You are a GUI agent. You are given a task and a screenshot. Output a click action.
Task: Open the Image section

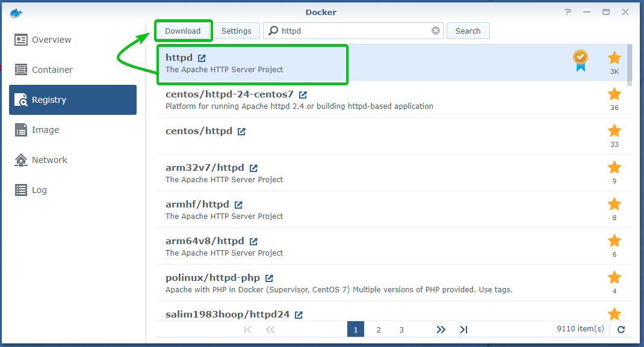[x=73, y=130]
